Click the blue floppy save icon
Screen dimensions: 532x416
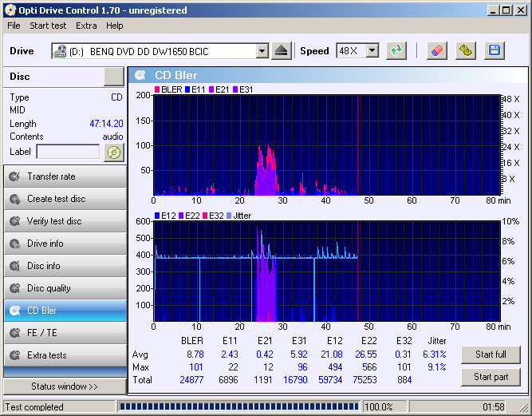pos(495,51)
